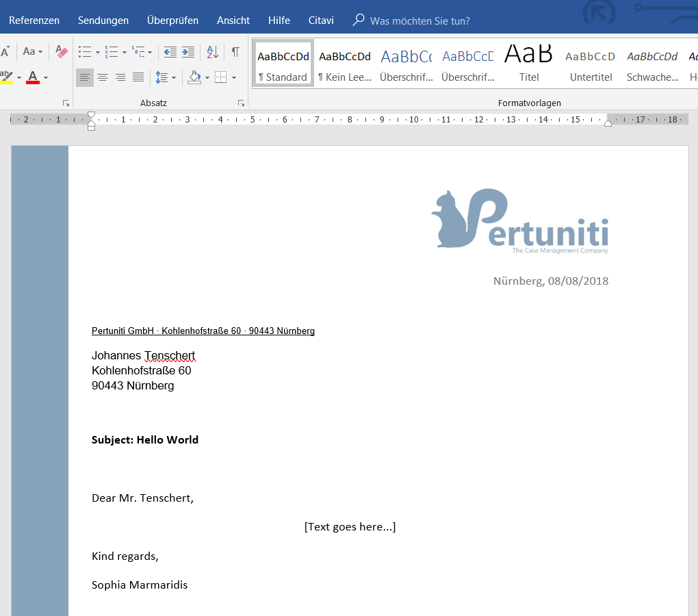Toggle show paragraph marks (¶)
This screenshot has height=616, width=698.
[235, 51]
